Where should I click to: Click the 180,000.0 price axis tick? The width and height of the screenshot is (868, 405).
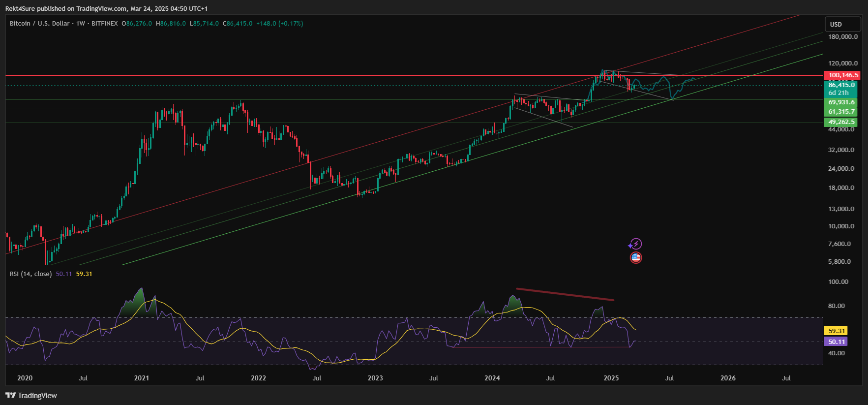pos(843,37)
